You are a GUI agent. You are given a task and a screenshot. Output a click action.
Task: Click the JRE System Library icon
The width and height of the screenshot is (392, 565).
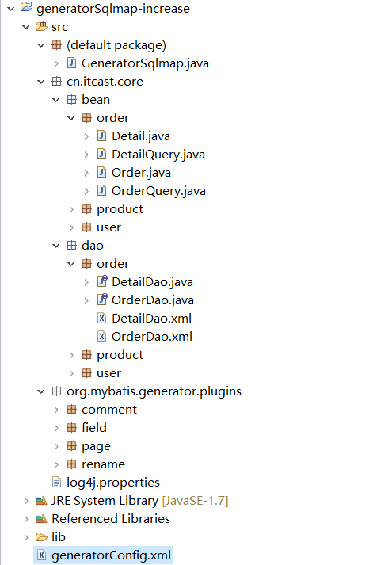tap(41, 501)
